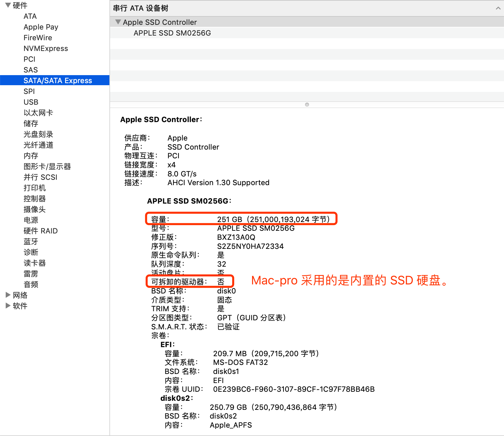Expand the 网络 network category
This screenshot has height=436, width=504.
[8, 295]
